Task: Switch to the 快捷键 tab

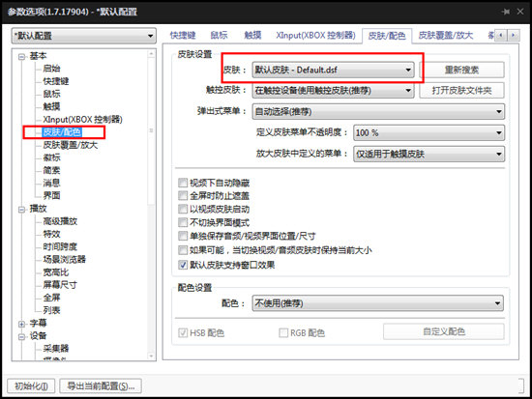Action: (183, 35)
